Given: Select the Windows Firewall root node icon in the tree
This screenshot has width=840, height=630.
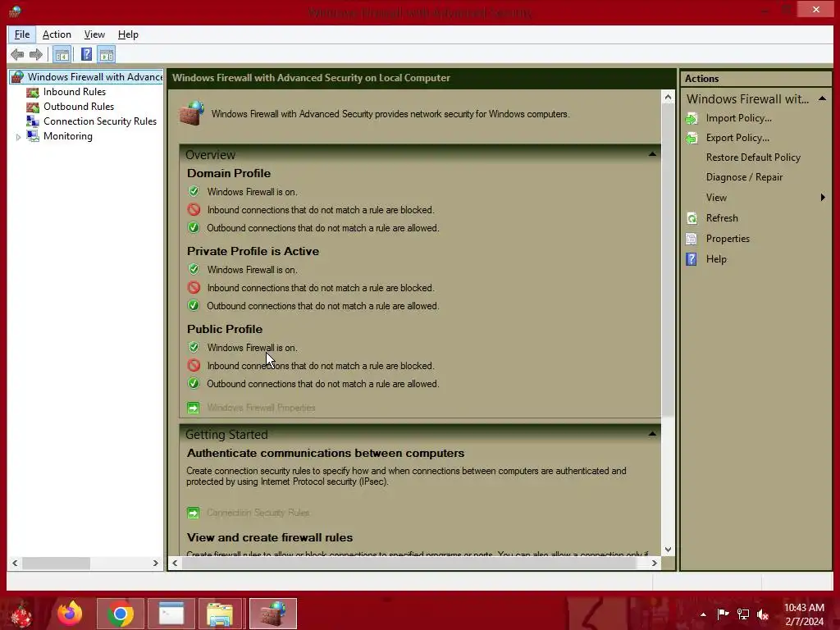Looking at the screenshot, I should tap(18, 77).
